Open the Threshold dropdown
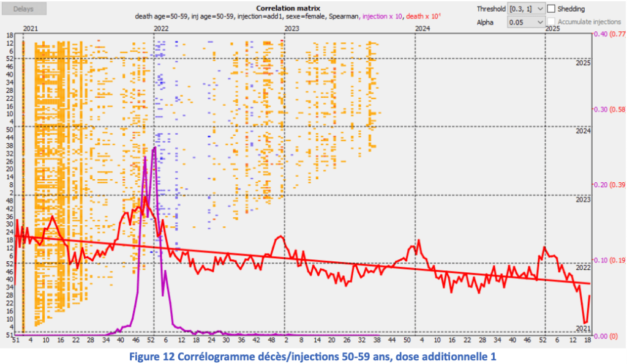The width and height of the screenshot is (627, 364). (525, 9)
